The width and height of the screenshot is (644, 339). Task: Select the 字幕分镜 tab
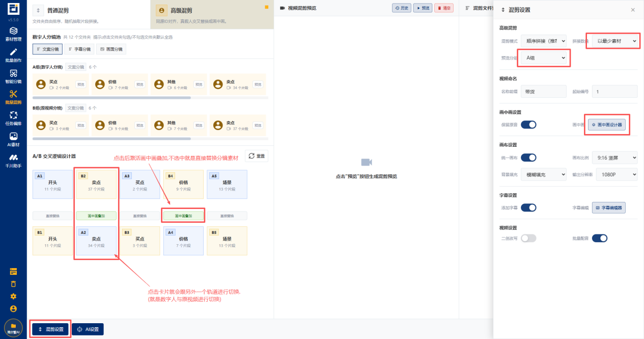[x=79, y=49]
